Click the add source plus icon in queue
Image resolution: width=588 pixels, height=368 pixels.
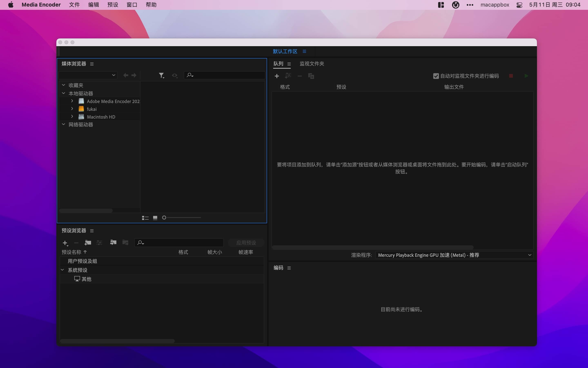[x=277, y=76]
